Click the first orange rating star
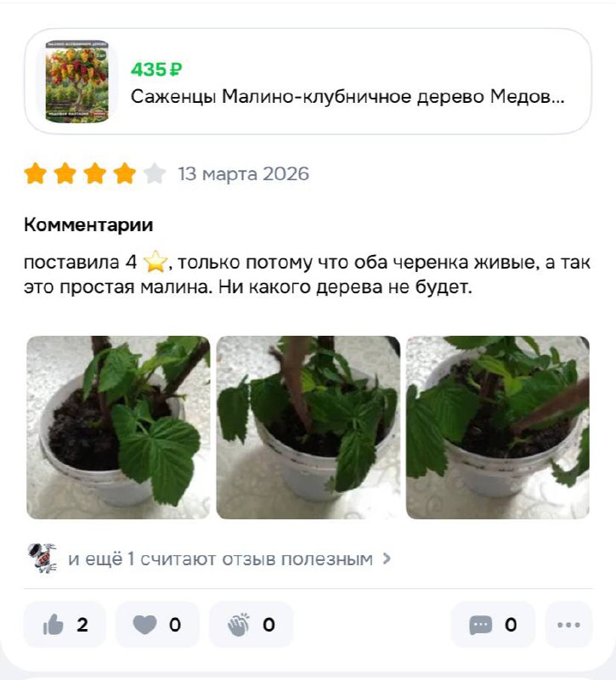The width and height of the screenshot is (616, 680). (x=35, y=173)
